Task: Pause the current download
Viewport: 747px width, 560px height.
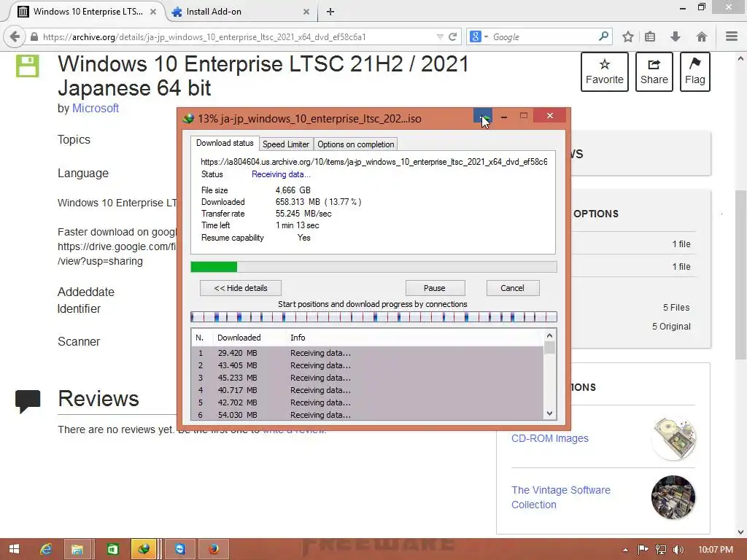Action: 435,288
